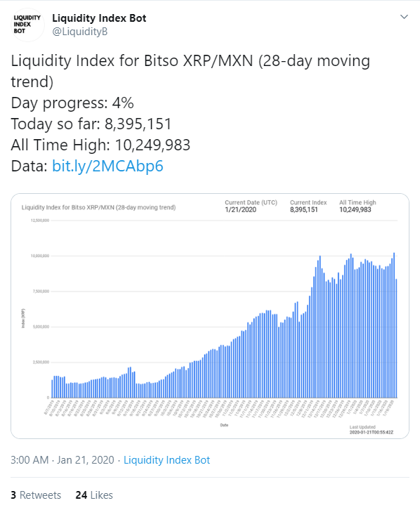Open the Liquidity Index Bot avatar
This screenshot has height=510, width=420.
pos(27,25)
